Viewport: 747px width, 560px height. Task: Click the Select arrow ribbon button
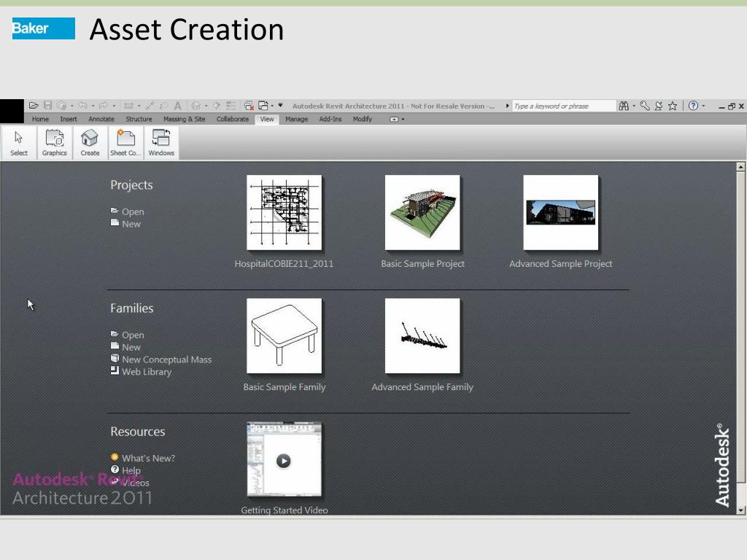(x=18, y=143)
